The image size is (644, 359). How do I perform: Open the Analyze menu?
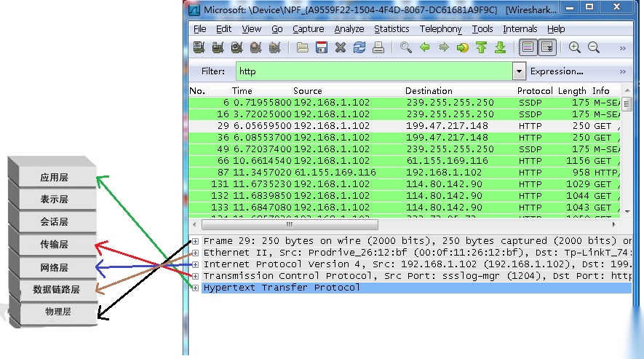[349, 29]
